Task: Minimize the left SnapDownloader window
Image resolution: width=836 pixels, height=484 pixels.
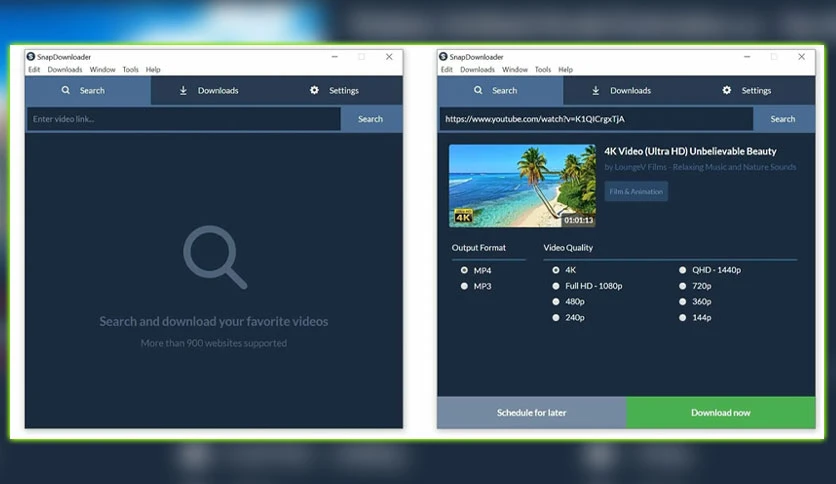Action: [334, 57]
